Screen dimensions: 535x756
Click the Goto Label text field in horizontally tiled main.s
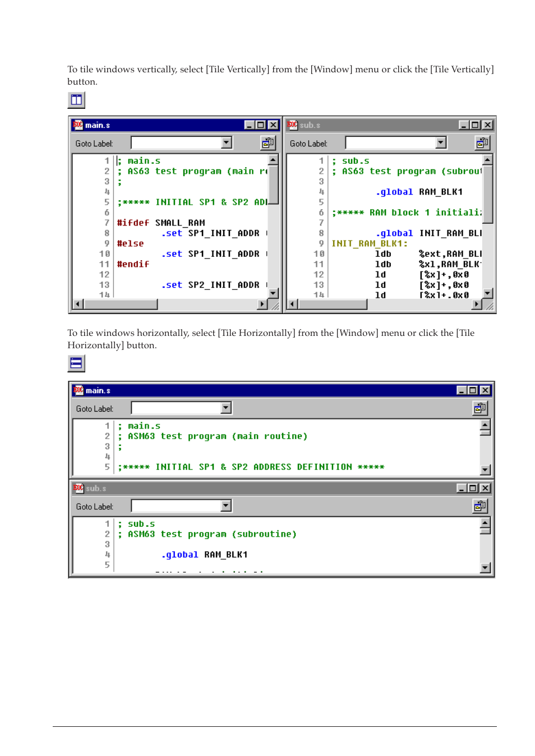[x=176, y=408]
